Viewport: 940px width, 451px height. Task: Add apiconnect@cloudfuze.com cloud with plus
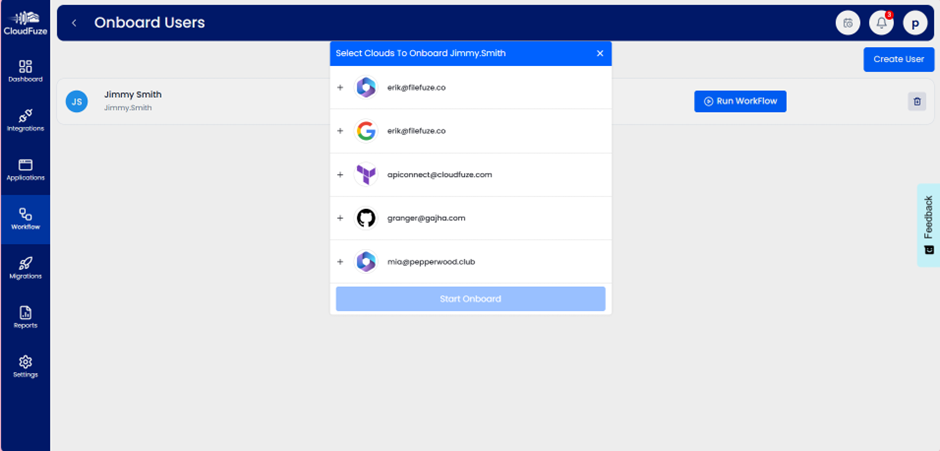(340, 175)
